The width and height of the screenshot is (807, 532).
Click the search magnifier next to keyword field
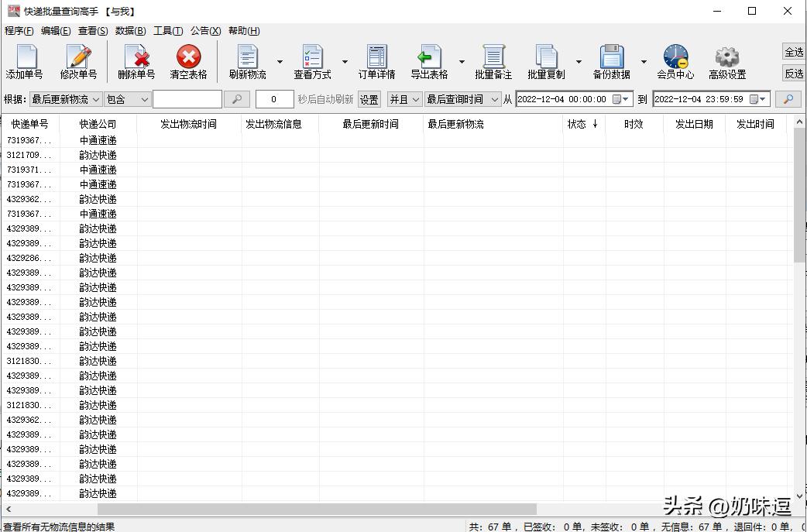(237, 99)
